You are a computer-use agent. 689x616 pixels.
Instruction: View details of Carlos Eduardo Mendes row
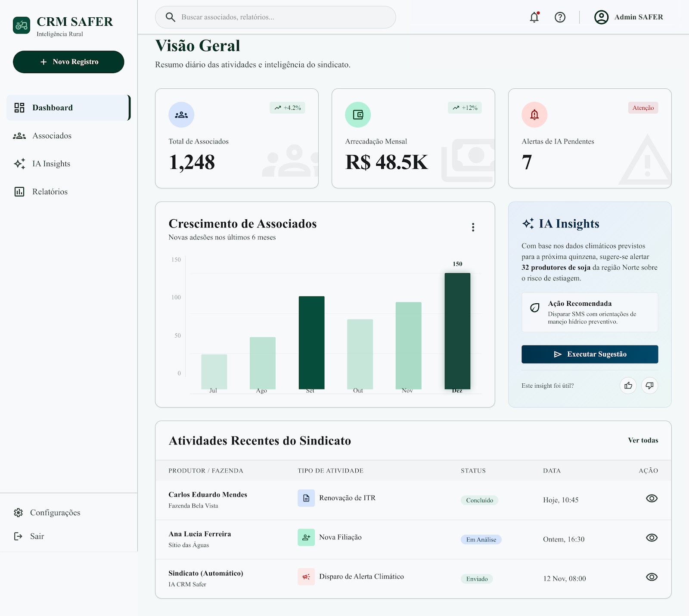point(652,498)
